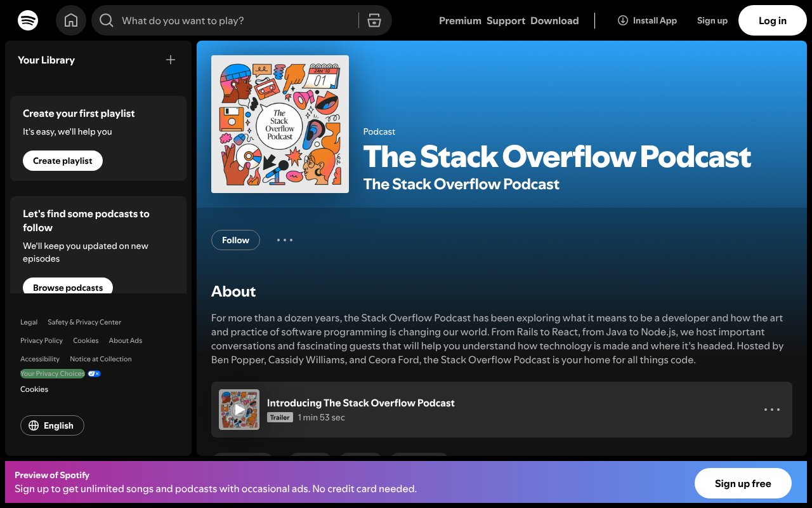Go to Home via house icon
The height and width of the screenshot is (508, 812).
pyautogui.click(x=71, y=20)
